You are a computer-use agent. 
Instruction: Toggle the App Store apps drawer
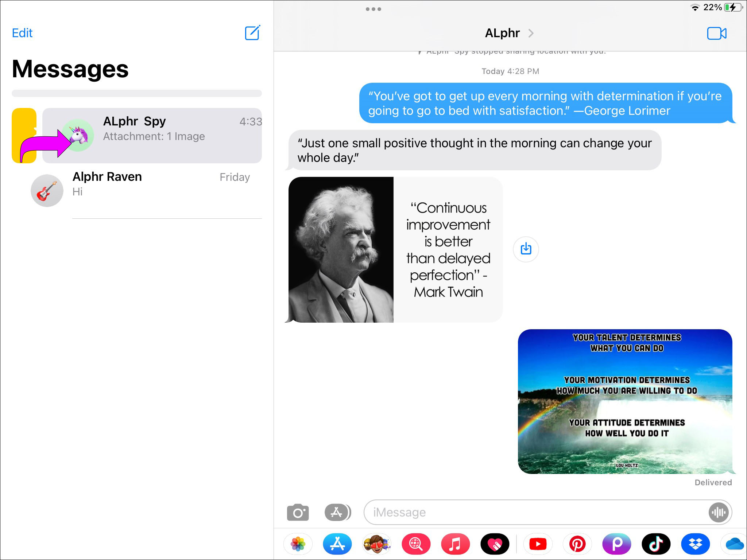(x=338, y=513)
